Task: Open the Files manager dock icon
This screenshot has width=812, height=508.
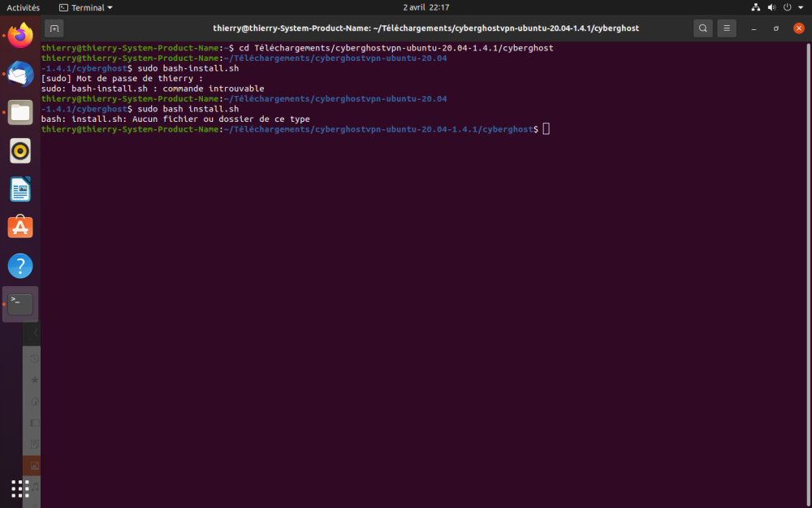Action: (x=20, y=112)
